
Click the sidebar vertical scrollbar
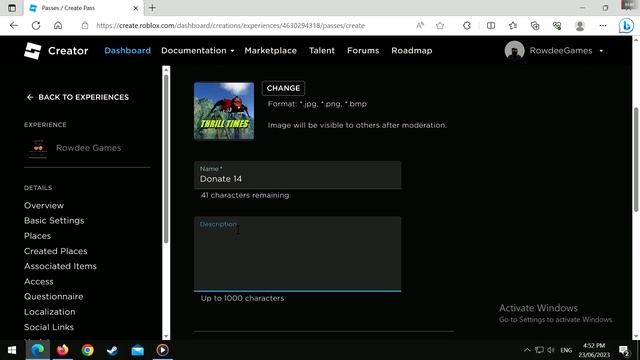166,159
